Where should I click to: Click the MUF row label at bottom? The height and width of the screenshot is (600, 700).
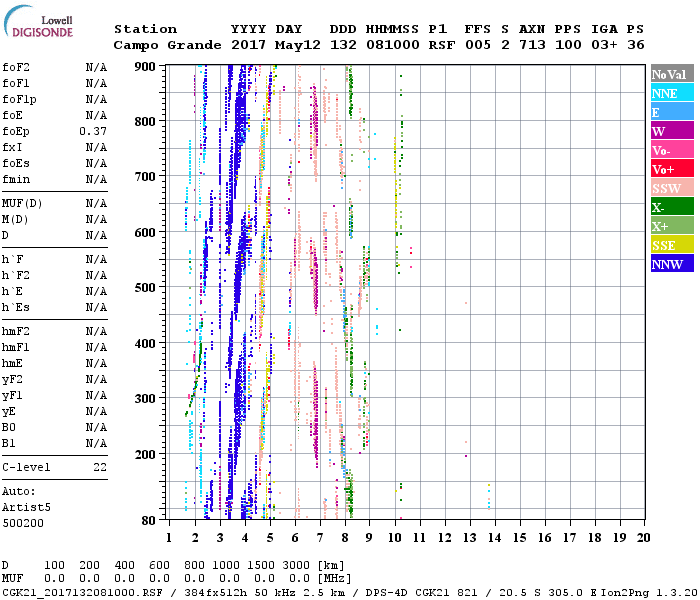pyautogui.click(x=12, y=579)
